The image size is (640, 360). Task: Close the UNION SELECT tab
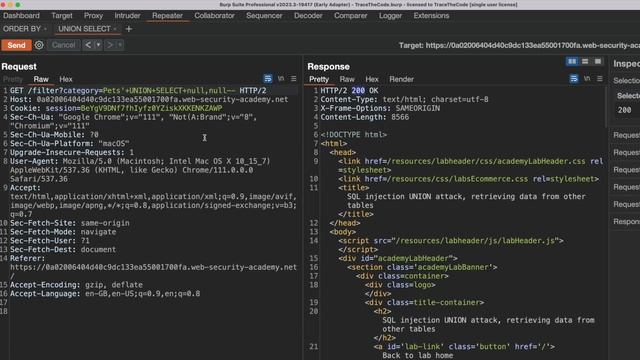pyautogui.click(x=115, y=29)
